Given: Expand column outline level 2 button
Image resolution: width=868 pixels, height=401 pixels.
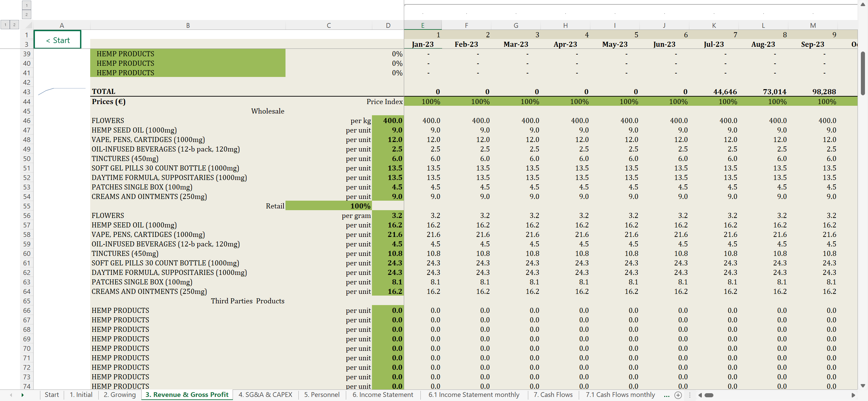Looking at the screenshot, I should (26, 14).
